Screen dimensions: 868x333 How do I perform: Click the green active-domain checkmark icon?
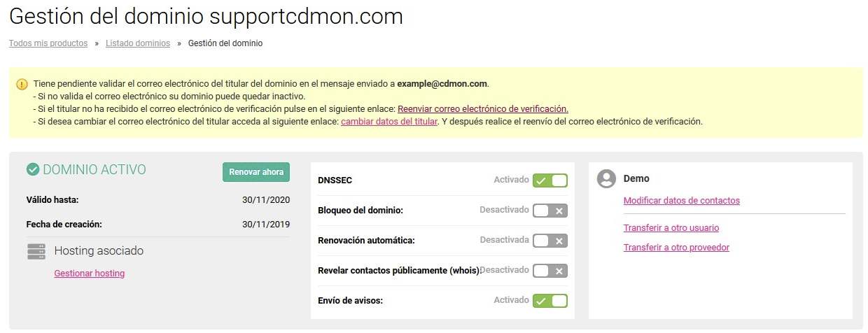(33, 170)
